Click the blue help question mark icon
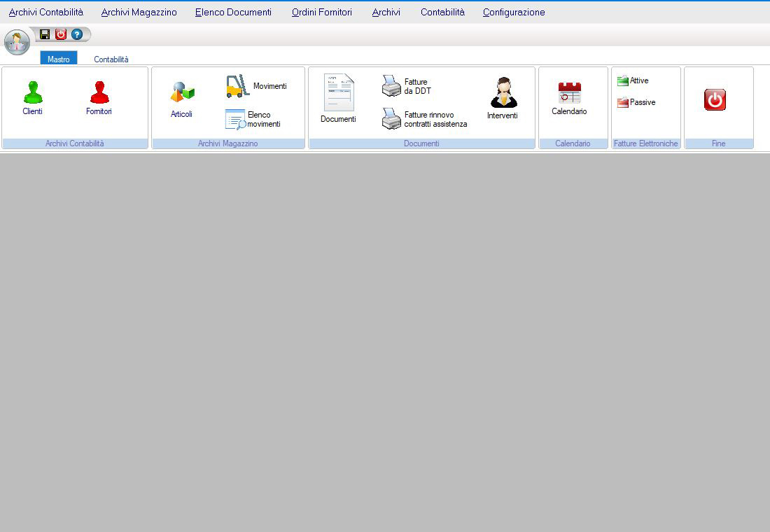Viewport: 770px width, 532px height. point(76,34)
